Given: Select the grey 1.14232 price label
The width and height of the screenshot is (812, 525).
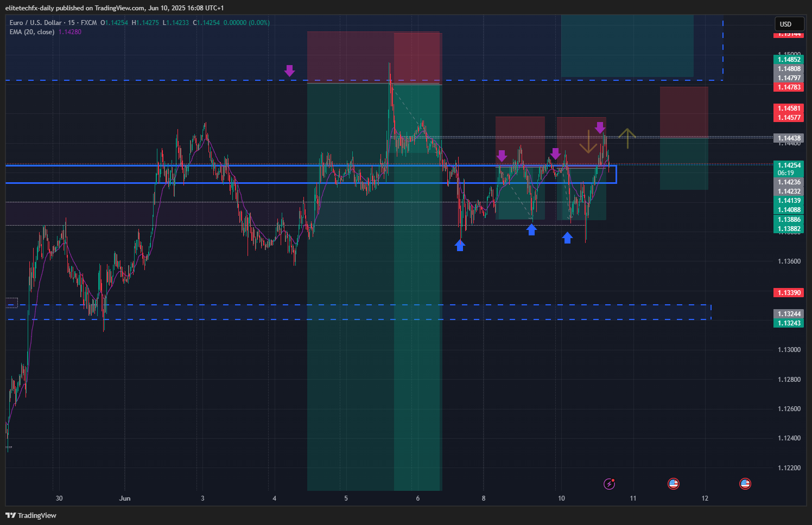Looking at the screenshot, I should [x=789, y=191].
